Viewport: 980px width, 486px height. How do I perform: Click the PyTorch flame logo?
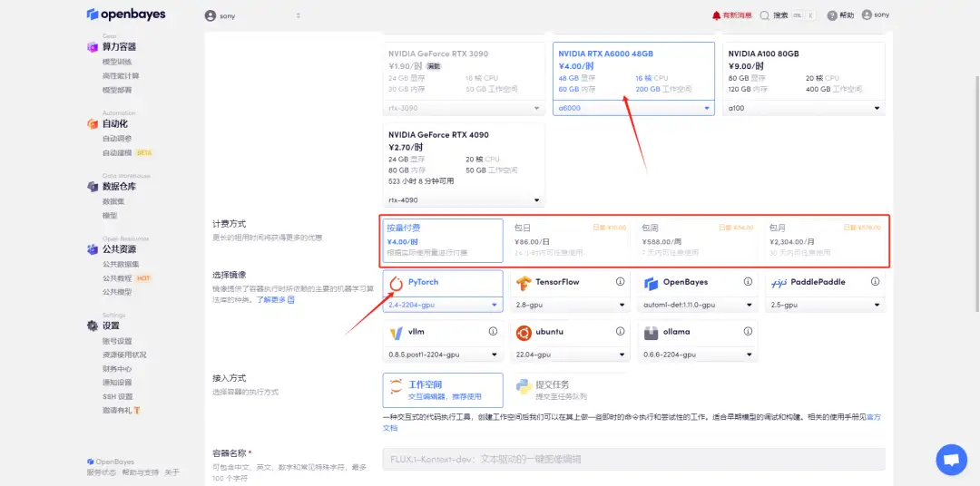coord(397,284)
